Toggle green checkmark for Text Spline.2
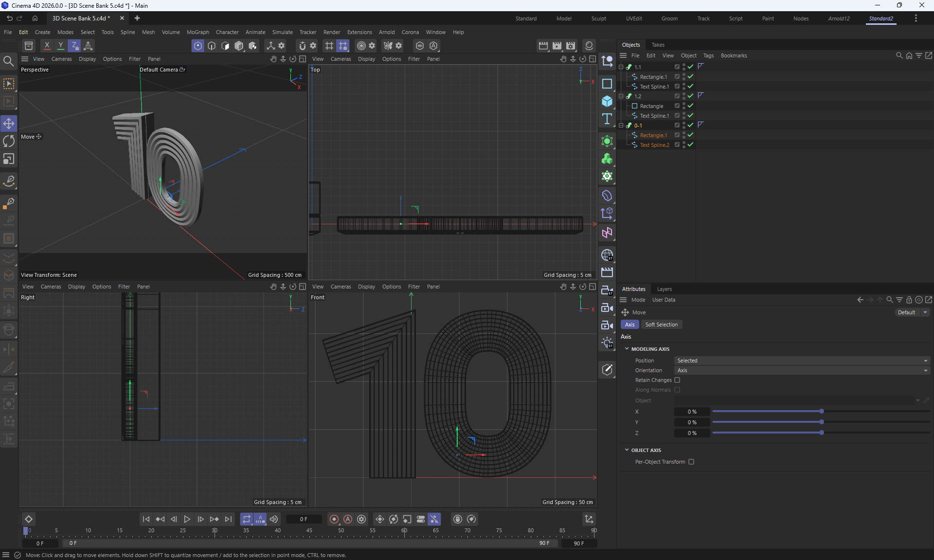Screen dimensions: 934x560 pos(690,145)
